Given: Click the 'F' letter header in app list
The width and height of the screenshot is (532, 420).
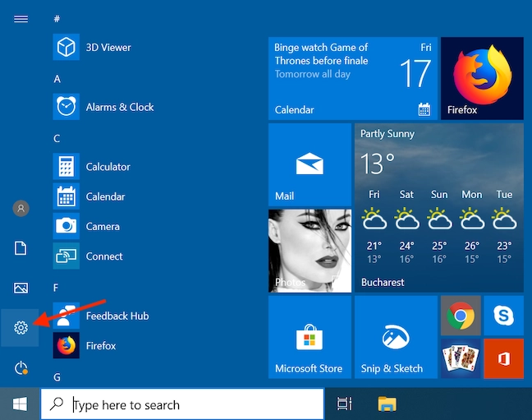Looking at the screenshot, I should [x=56, y=288].
